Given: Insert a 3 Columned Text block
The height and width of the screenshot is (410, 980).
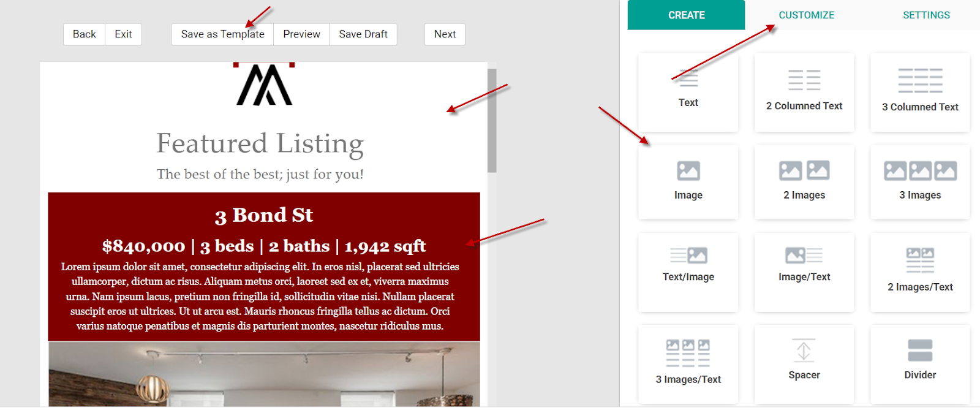Looking at the screenshot, I should click(x=920, y=92).
